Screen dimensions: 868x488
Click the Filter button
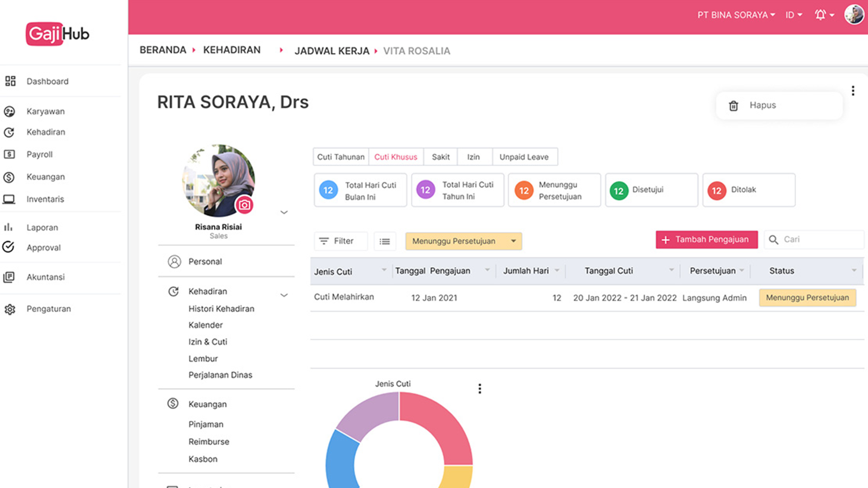341,241
